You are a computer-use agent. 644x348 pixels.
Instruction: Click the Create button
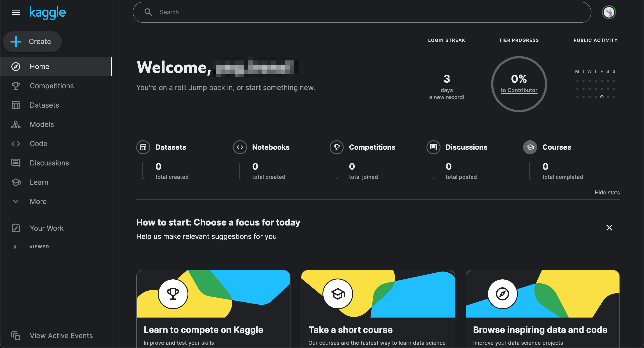[32, 42]
